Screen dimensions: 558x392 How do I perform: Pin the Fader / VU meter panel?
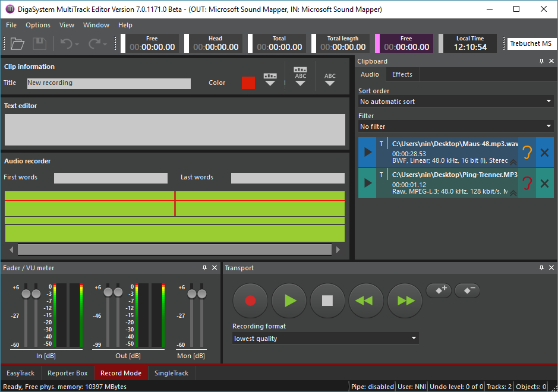click(204, 268)
